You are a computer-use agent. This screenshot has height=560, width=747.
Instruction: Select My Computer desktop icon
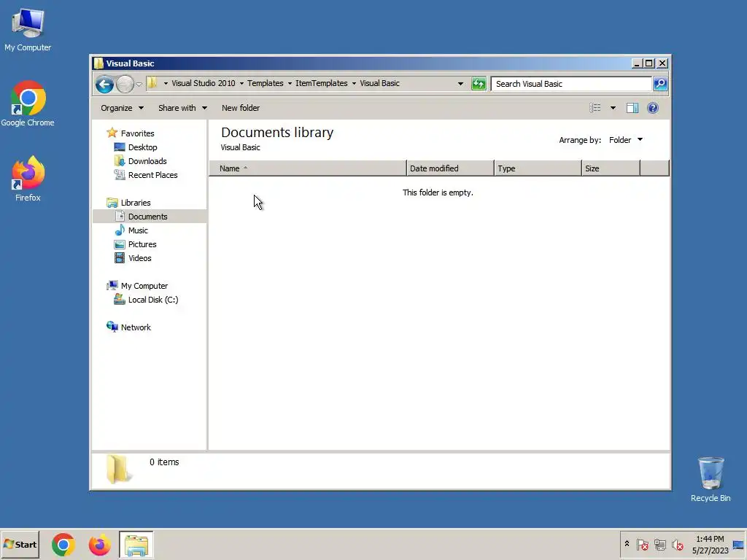coord(28,29)
